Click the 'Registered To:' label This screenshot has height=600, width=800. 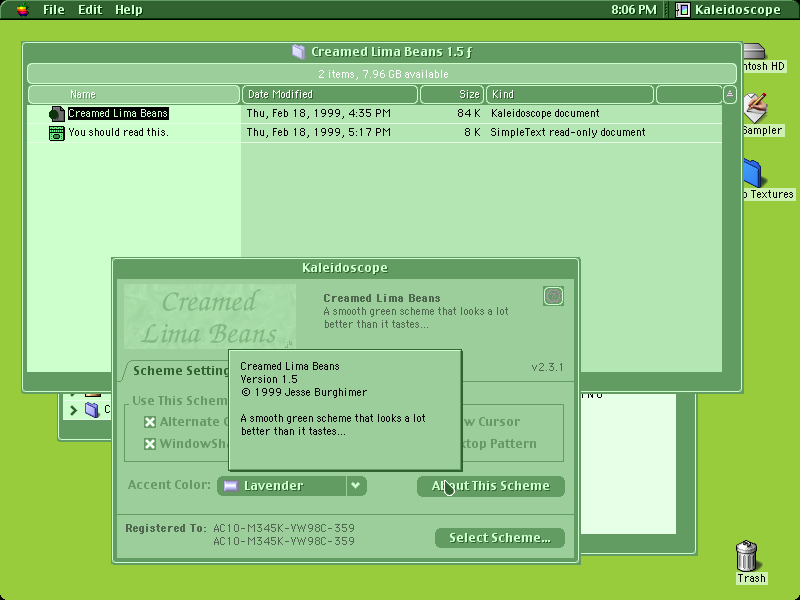(166, 528)
